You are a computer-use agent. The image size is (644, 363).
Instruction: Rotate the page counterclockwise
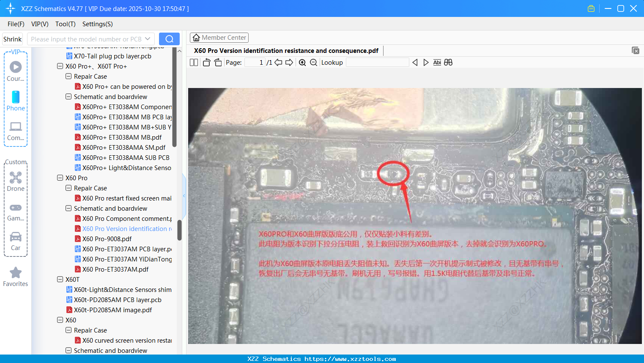206,62
